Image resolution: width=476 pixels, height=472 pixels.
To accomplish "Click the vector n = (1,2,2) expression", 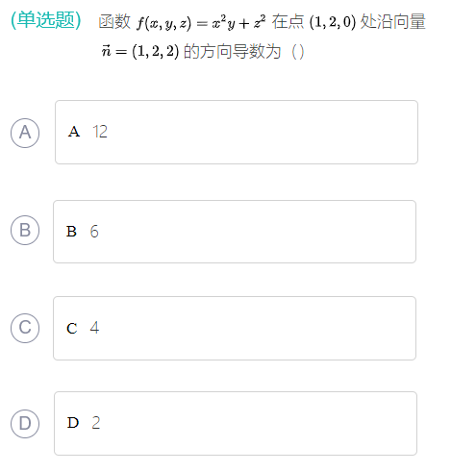I will click(140, 51).
